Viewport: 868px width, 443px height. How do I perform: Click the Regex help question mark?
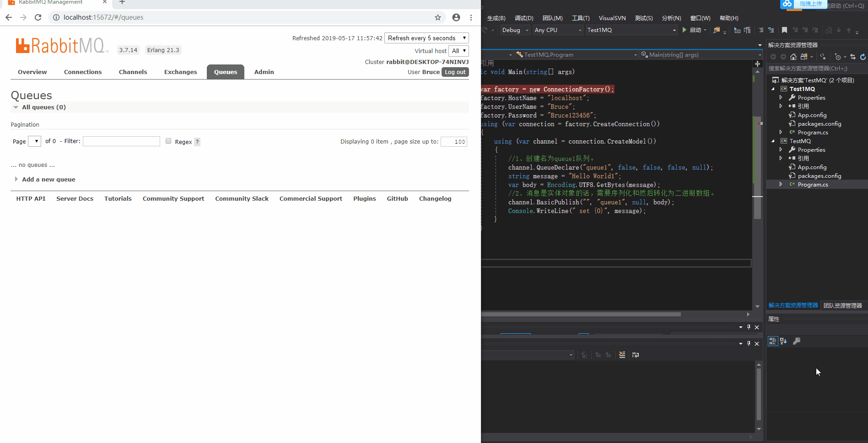pyautogui.click(x=197, y=142)
